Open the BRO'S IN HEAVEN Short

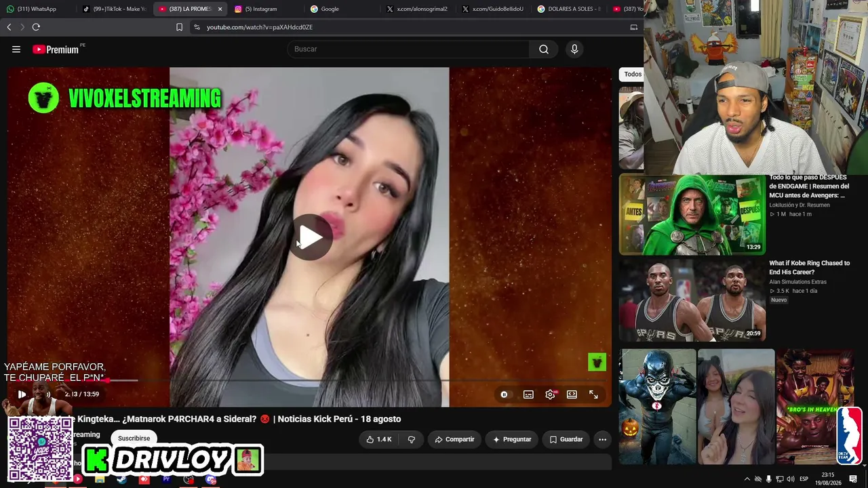click(x=814, y=407)
